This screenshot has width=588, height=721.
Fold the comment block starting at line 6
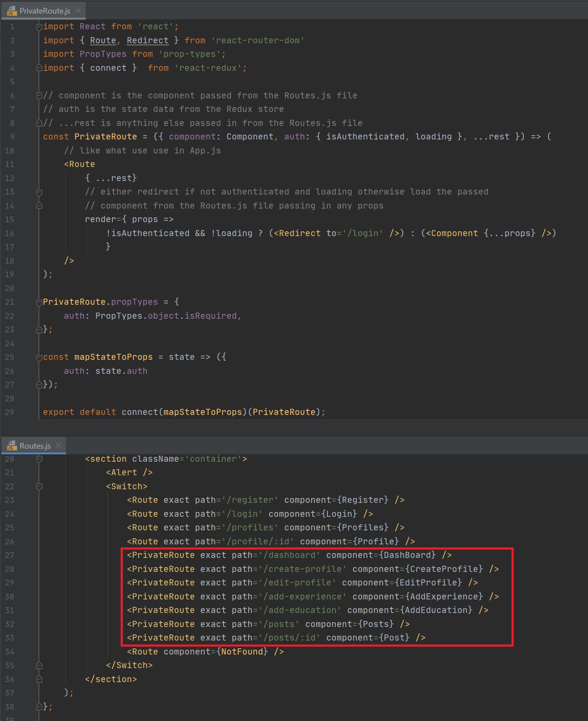[39, 96]
